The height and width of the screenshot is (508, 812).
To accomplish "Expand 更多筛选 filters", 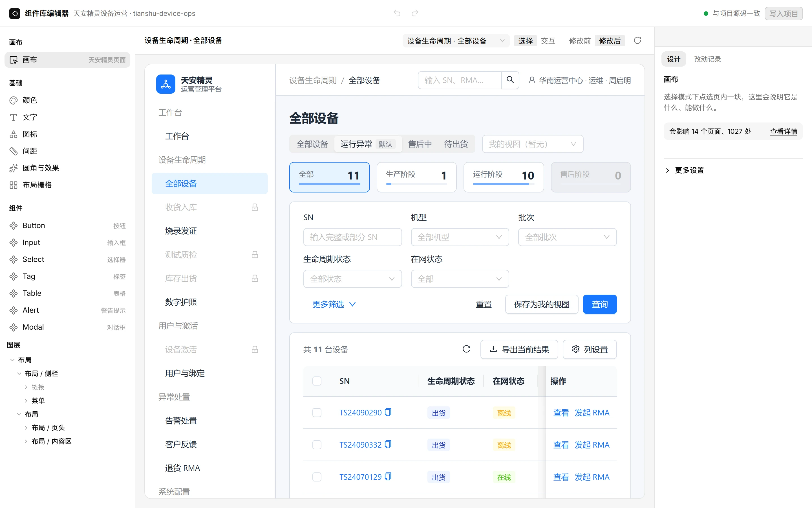I will [x=334, y=304].
